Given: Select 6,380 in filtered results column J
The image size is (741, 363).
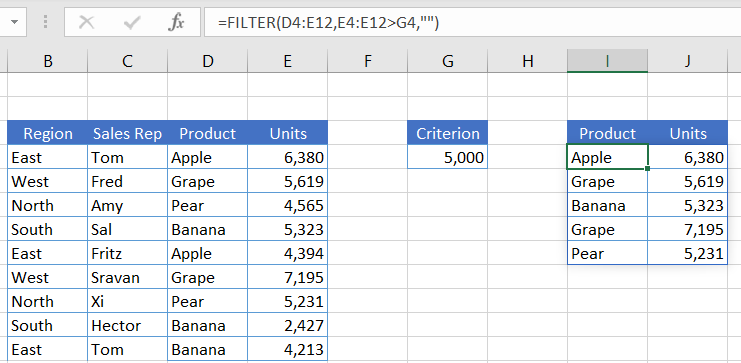Looking at the screenshot, I should click(688, 157).
